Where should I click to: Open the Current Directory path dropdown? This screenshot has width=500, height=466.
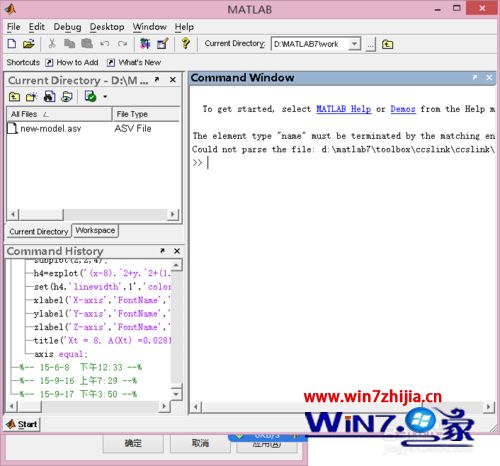pos(355,44)
